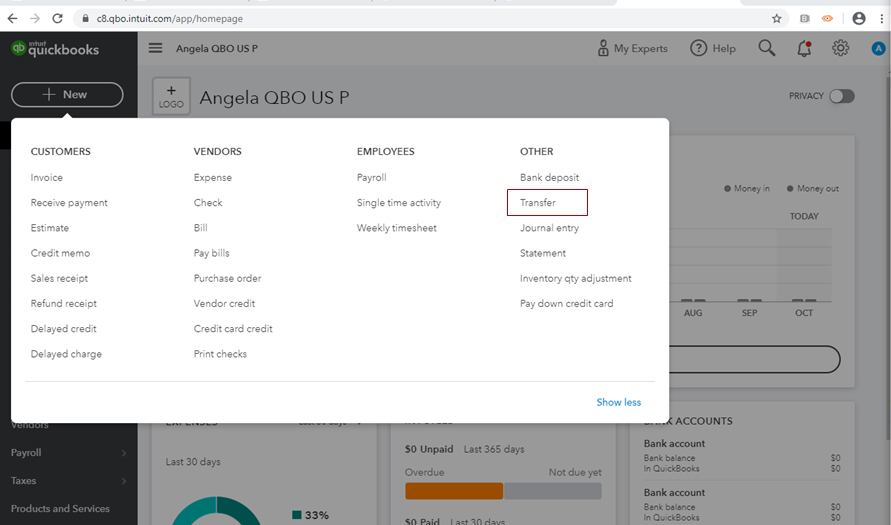Open the notifications bell

pos(804,48)
